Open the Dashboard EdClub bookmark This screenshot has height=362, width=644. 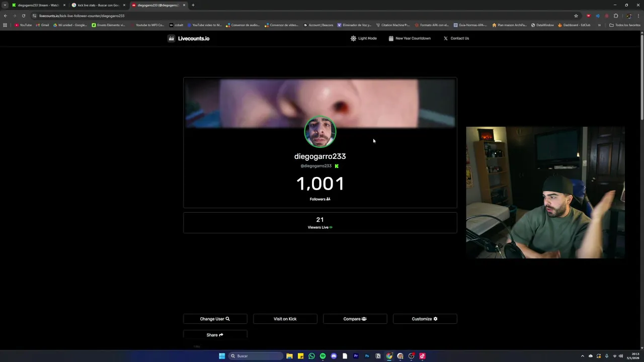[574, 25]
